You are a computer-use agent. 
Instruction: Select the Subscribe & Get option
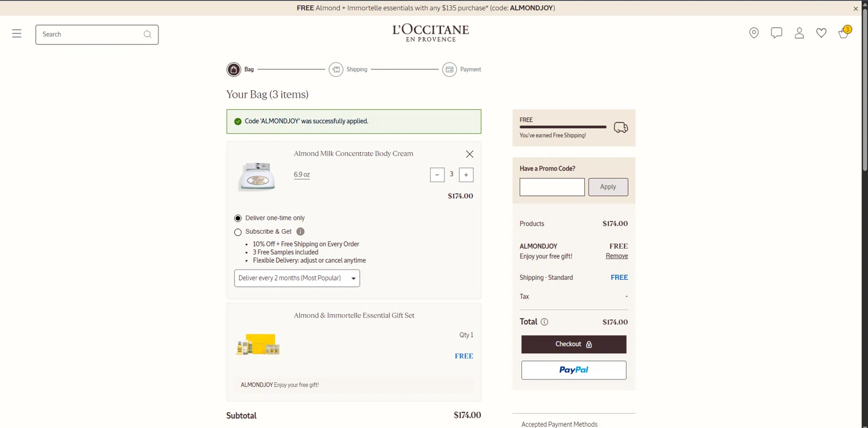pyautogui.click(x=238, y=232)
